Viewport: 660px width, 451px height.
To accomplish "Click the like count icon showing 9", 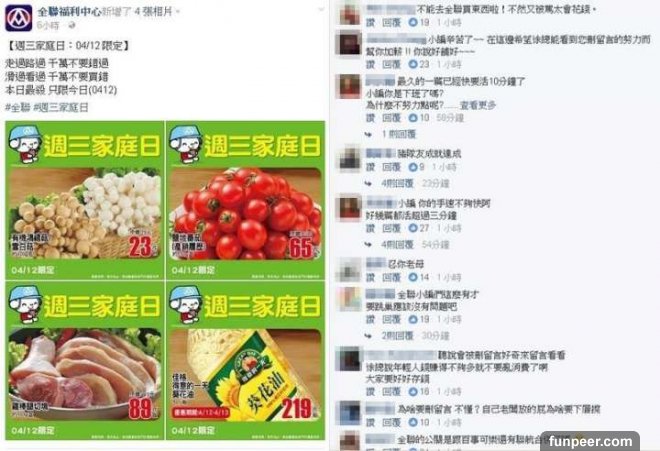I will tap(413, 167).
